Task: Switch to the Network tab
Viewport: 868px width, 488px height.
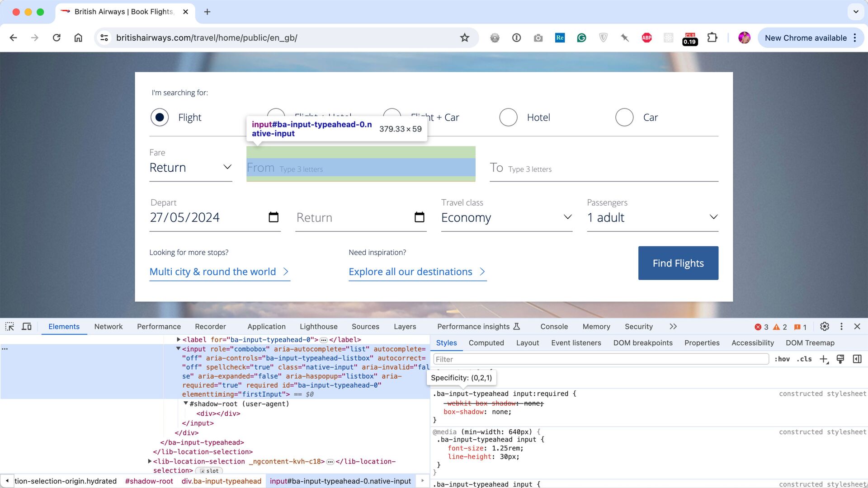Action: 108,327
